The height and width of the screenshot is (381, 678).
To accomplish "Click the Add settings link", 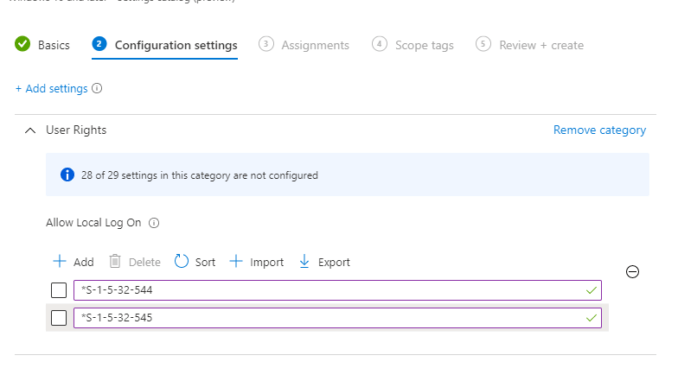I will coord(51,89).
